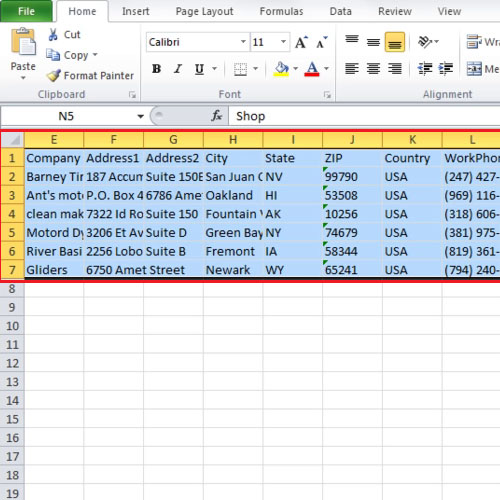This screenshot has height=500, width=500.
Task: Increase font size with Grow Font icon
Action: click(x=301, y=42)
